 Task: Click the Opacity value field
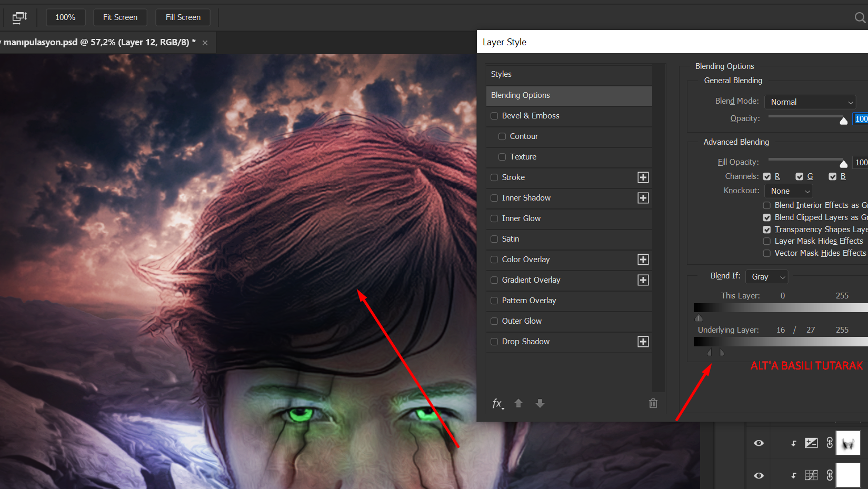pyautogui.click(x=861, y=119)
